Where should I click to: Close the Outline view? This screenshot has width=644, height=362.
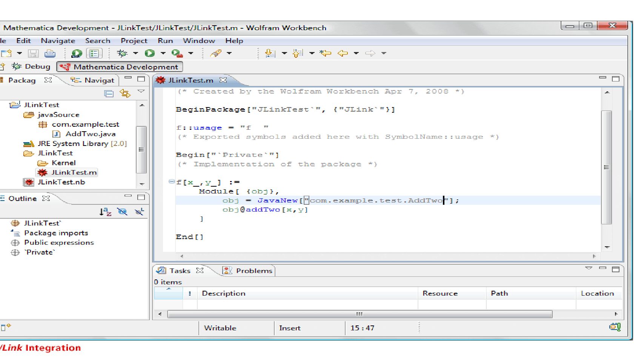coord(46,198)
